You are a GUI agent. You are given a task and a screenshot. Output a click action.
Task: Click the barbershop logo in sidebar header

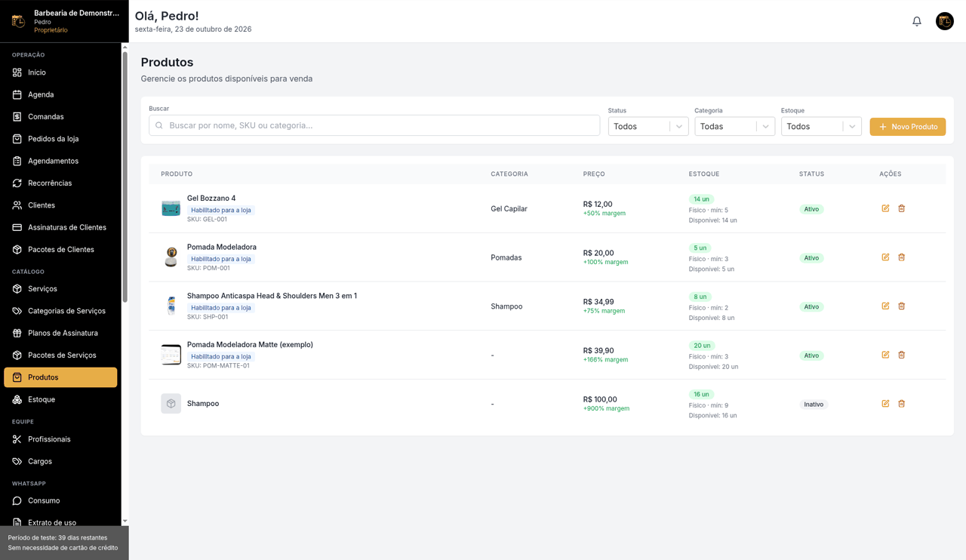coord(18,21)
